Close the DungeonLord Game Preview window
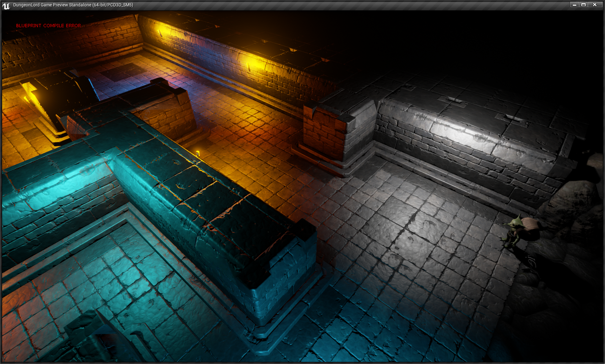Viewport: 605px width, 364px height. [x=595, y=4]
